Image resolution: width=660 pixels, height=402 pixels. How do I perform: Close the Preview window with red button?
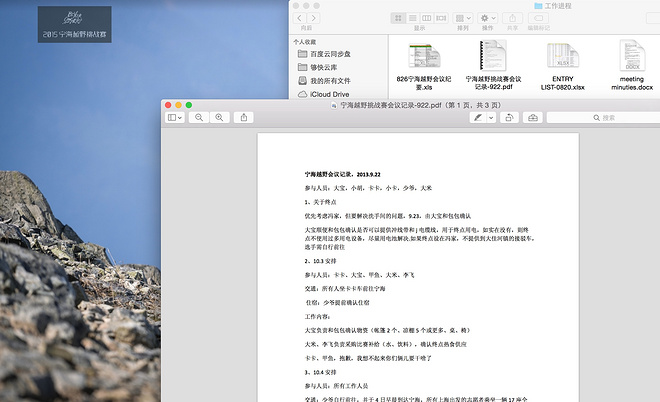pyautogui.click(x=168, y=105)
